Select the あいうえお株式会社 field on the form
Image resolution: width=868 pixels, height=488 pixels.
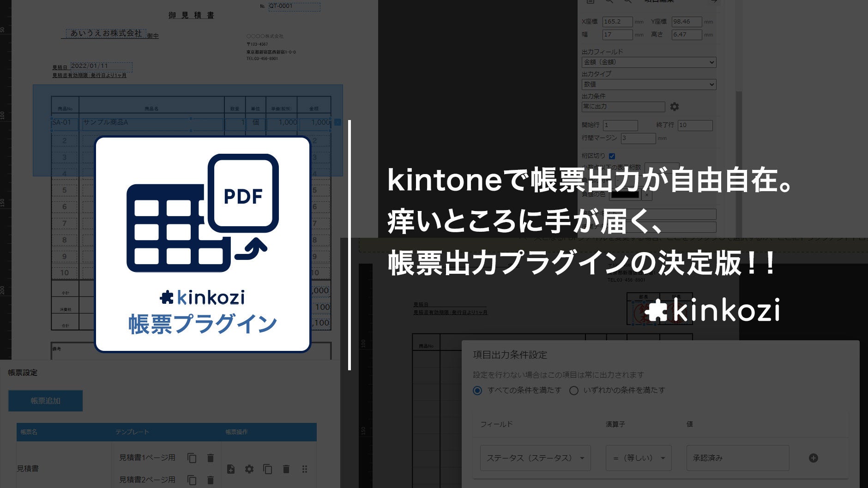click(x=106, y=33)
